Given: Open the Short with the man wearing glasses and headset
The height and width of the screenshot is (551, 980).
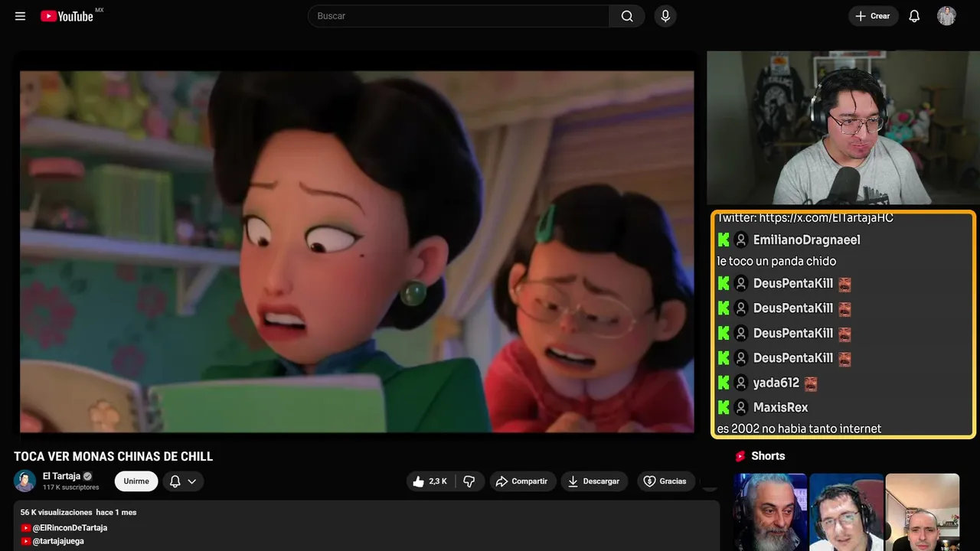Looking at the screenshot, I should (846, 512).
